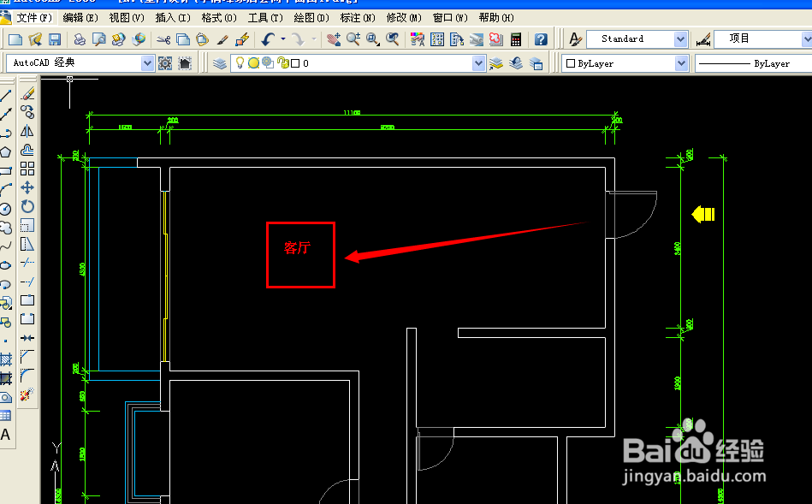This screenshot has width=812, height=504.
Task: Open the 绘图(D) menu
Action: 311,18
